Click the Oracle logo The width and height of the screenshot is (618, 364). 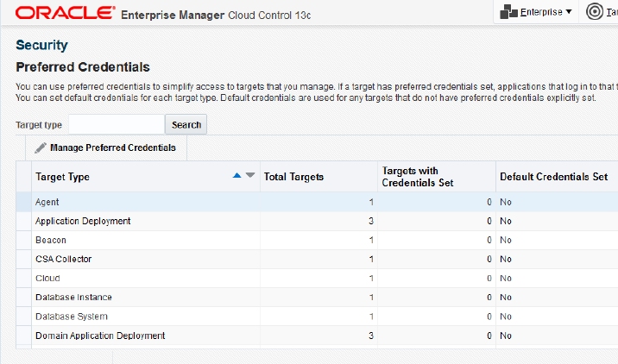point(65,13)
